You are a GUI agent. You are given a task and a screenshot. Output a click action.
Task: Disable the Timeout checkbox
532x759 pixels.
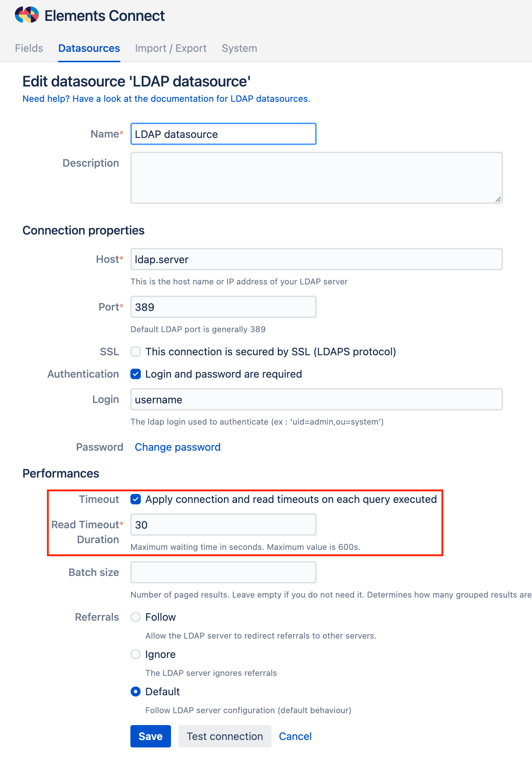(136, 499)
